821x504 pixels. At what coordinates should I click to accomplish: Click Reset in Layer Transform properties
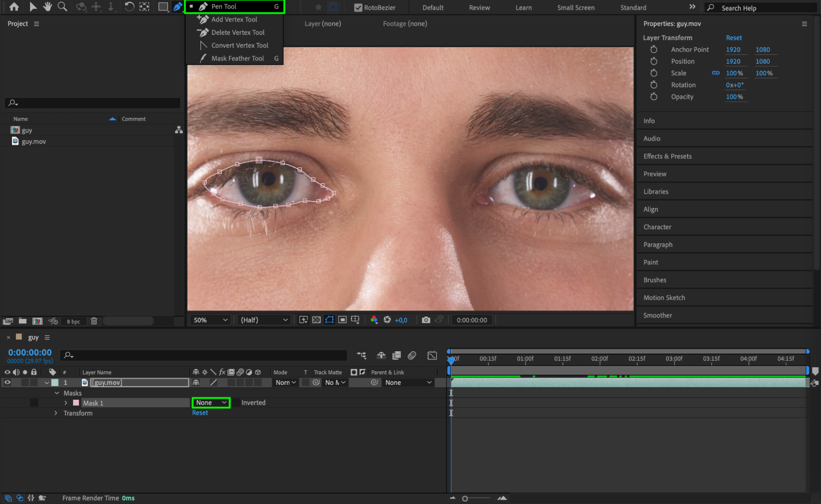[x=734, y=38]
